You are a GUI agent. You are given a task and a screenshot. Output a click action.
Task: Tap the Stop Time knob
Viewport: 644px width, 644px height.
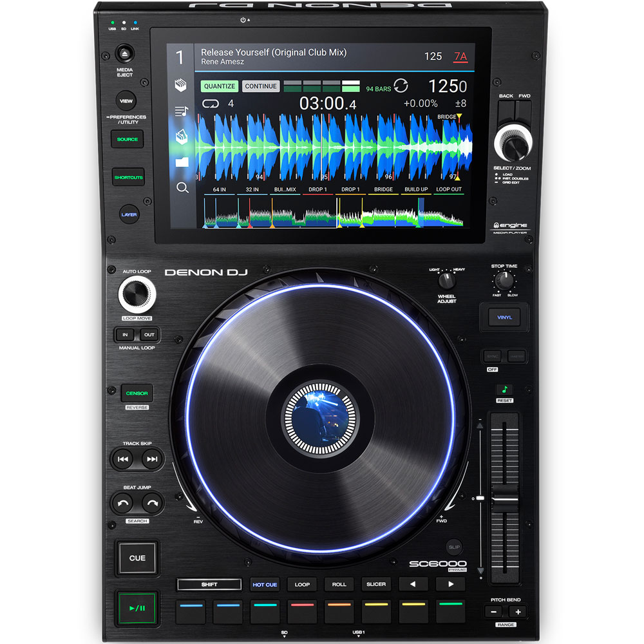[504, 281]
